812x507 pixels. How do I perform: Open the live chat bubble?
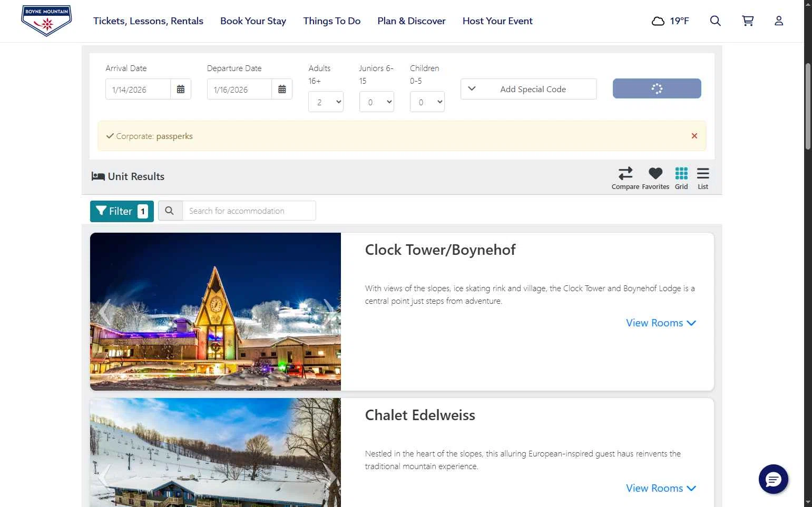tap(774, 479)
